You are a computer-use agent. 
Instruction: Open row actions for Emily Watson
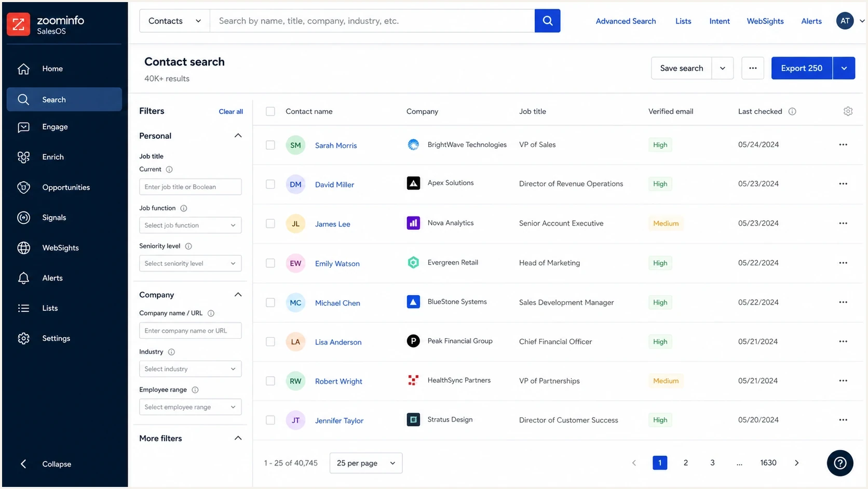click(843, 262)
